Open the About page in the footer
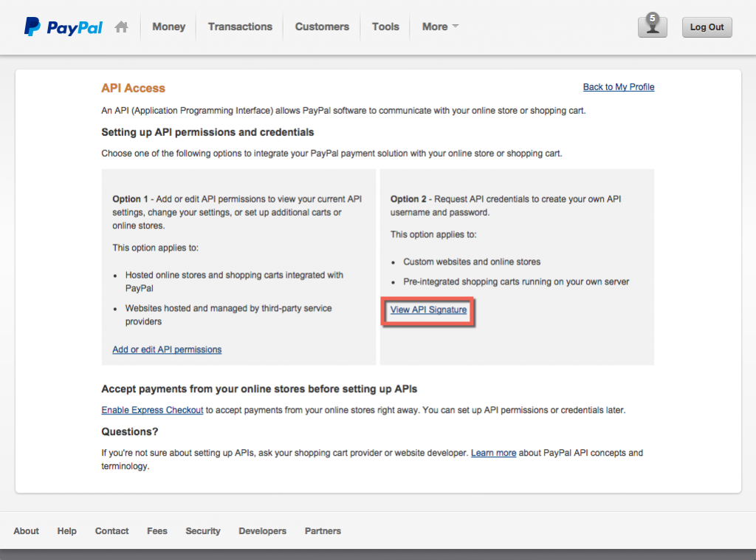This screenshot has width=756, height=560. tap(26, 531)
